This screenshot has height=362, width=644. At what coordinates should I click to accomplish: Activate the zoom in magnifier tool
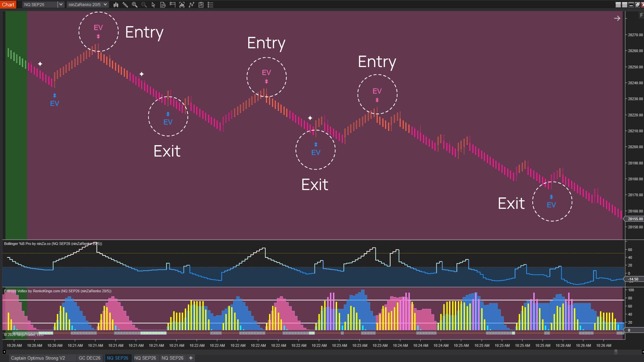pos(135,5)
